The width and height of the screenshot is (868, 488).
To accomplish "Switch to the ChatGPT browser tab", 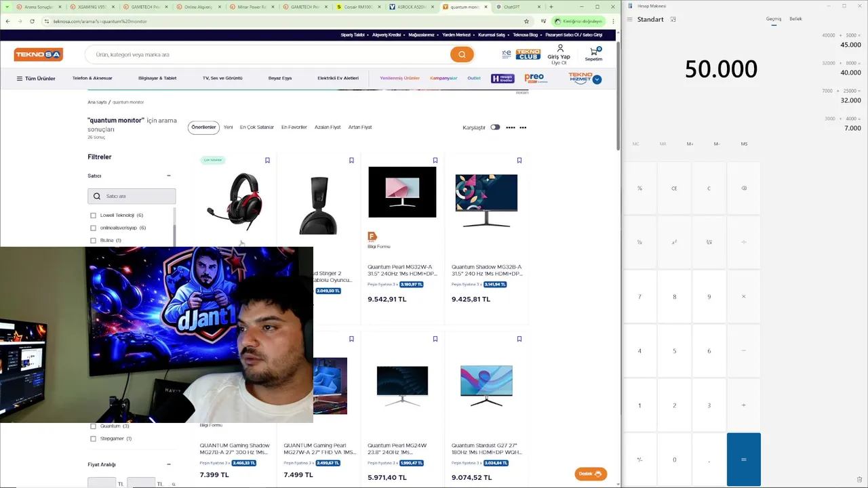I will pyautogui.click(x=519, y=7).
